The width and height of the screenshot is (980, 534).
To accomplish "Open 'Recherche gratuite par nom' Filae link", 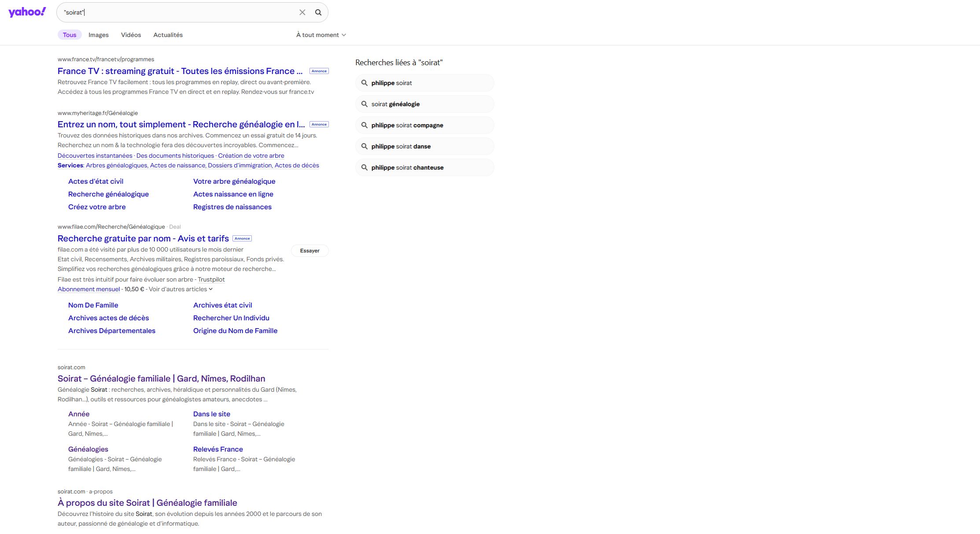I will click(143, 238).
